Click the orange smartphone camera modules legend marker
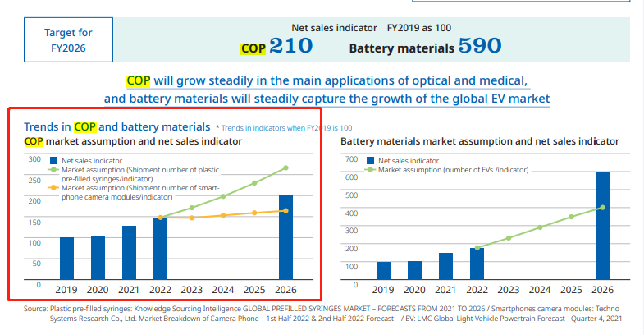Image resolution: width=644 pixels, height=335 pixels. [53, 188]
